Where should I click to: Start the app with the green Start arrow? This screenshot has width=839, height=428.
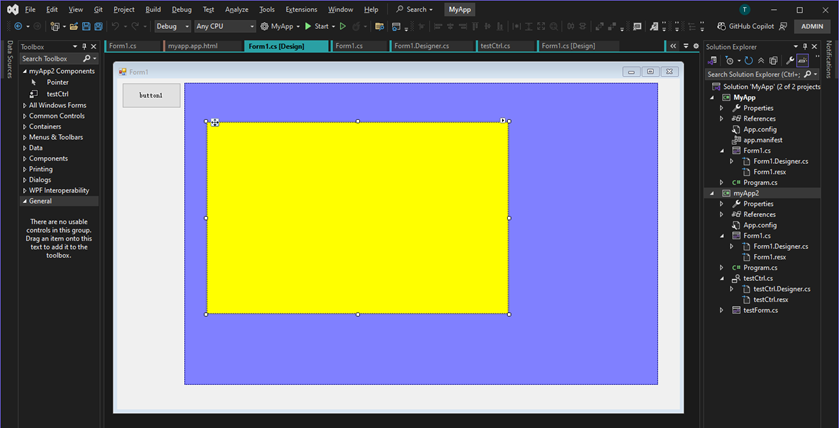point(308,26)
